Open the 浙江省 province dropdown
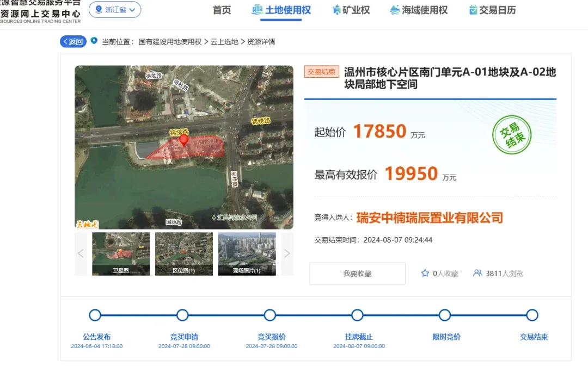The image size is (588, 366). (115, 10)
